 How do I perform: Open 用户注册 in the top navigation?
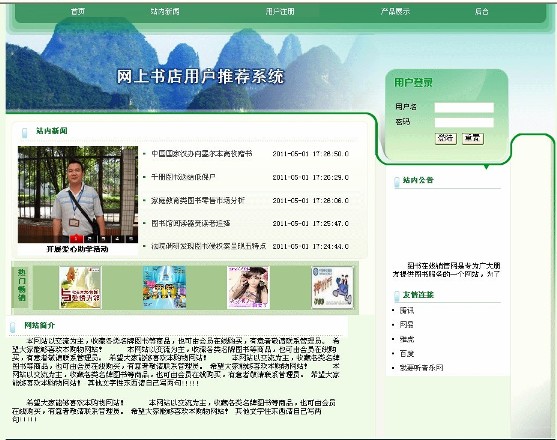[x=280, y=11]
